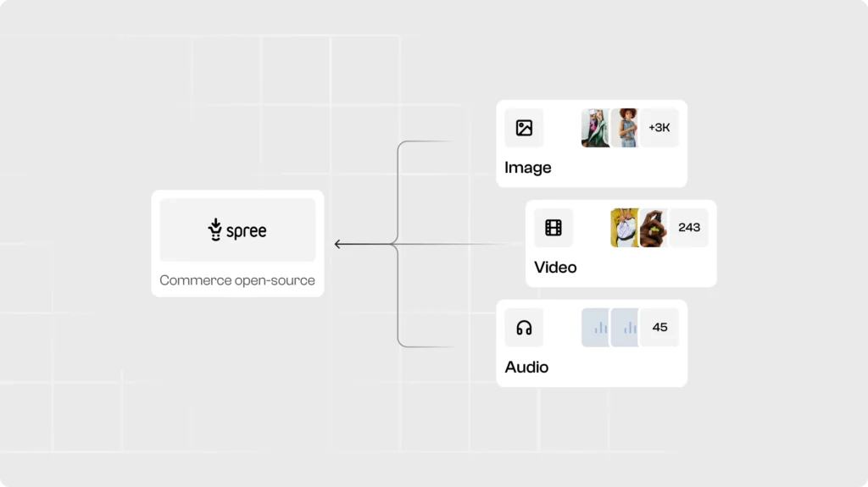Click the 243 video count badge
Image resolution: width=868 pixels, height=487 pixels.
[x=689, y=228]
